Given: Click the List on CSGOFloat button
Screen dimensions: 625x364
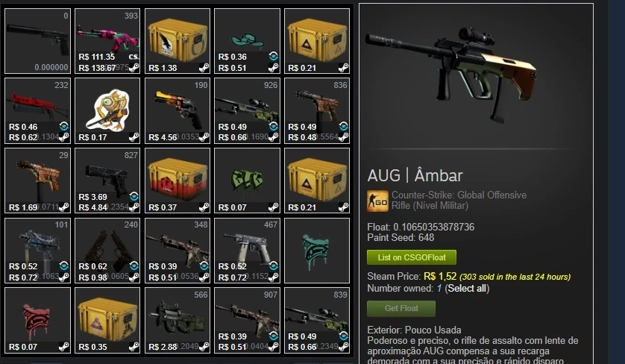Looking at the screenshot, I should (x=412, y=257).
